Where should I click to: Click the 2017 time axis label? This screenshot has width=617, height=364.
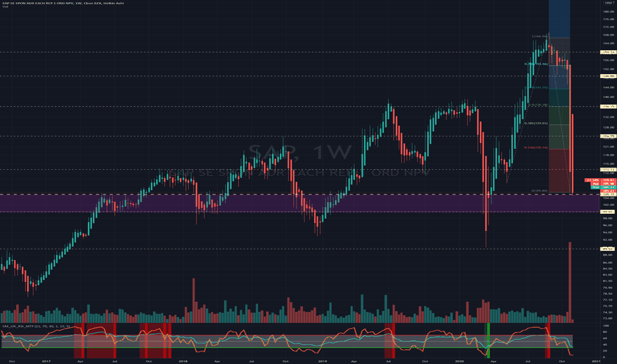coord(46,361)
